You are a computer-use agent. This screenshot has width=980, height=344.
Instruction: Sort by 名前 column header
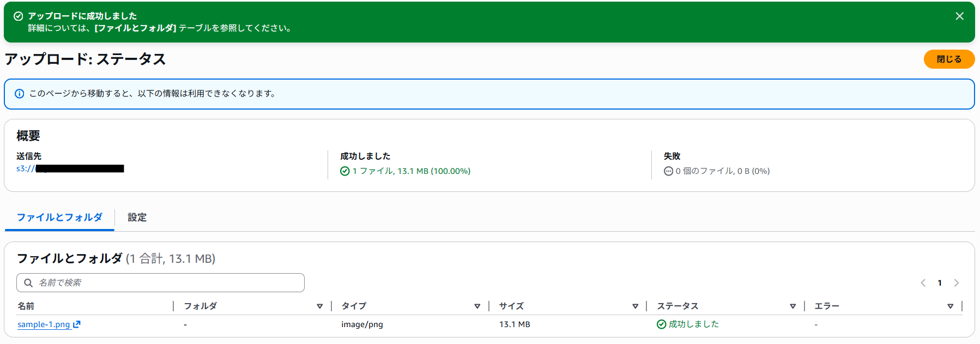[x=26, y=306]
